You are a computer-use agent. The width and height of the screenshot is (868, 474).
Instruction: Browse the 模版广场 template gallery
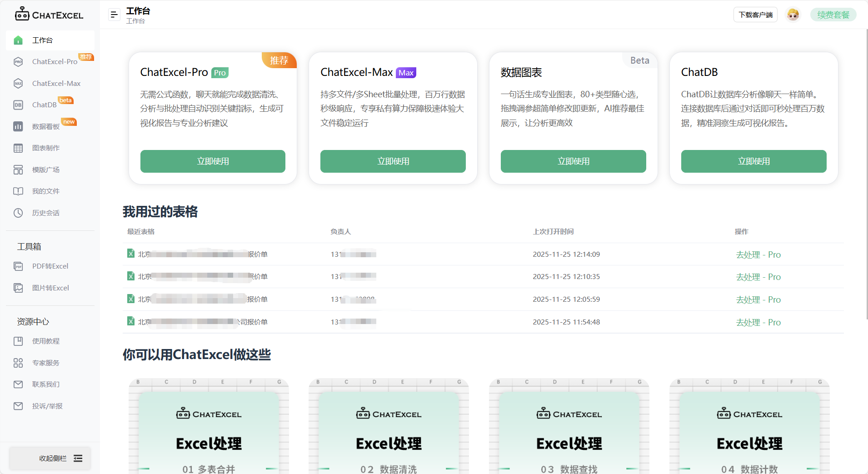[x=46, y=170]
